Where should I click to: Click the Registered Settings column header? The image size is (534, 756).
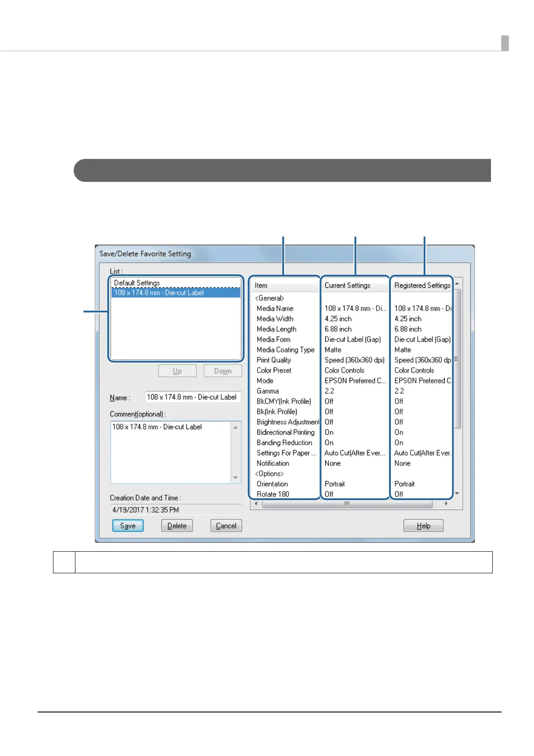422,286
